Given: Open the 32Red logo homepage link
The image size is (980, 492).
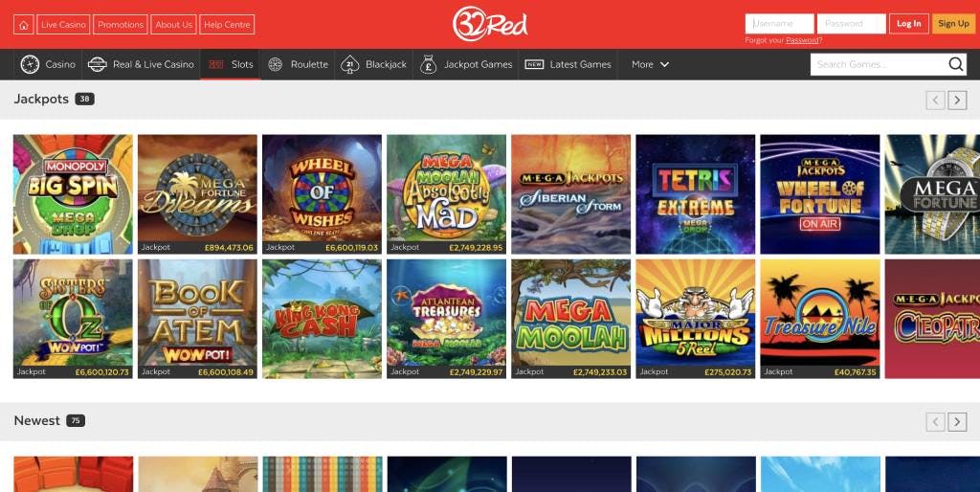Looking at the screenshot, I should [x=490, y=24].
